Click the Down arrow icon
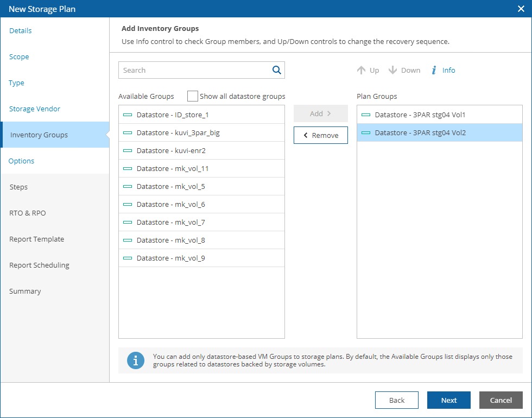This screenshot has width=532, height=418. [x=393, y=71]
